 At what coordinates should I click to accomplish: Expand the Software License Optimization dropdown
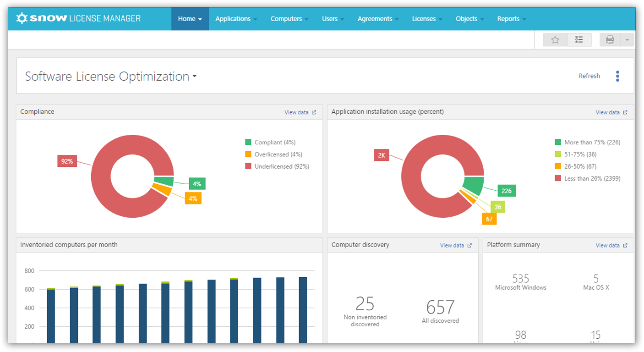coord(111,77)
